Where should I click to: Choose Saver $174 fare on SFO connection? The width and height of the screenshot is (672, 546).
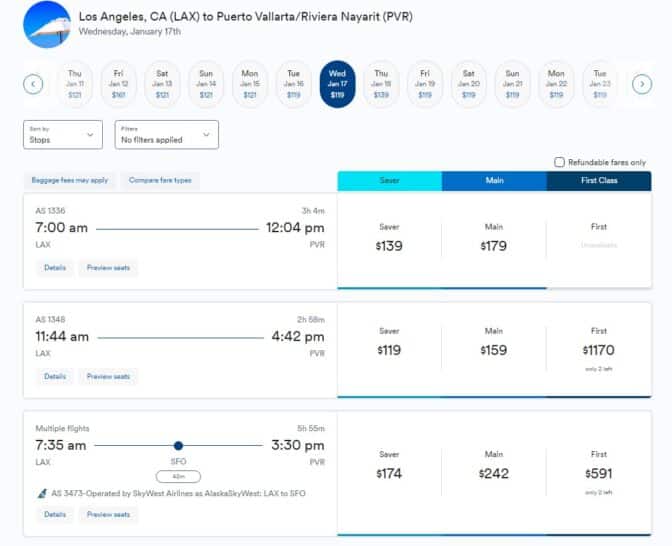click(x=389, y=472)
